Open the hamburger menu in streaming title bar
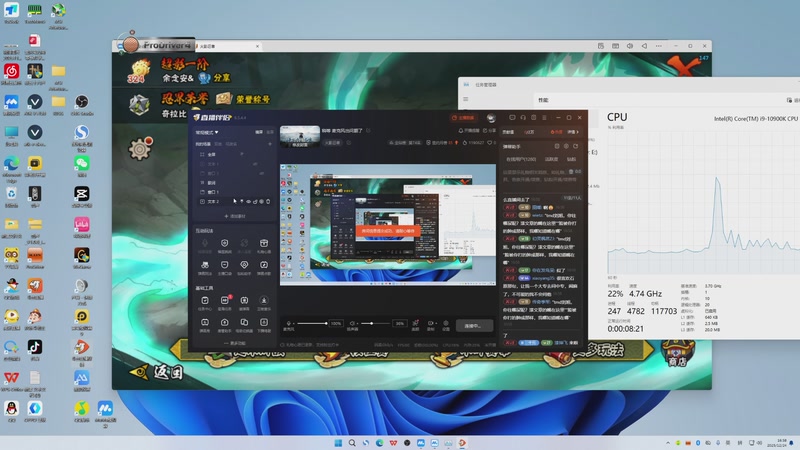Screen dimensions: 800x450 click(544, 117)
